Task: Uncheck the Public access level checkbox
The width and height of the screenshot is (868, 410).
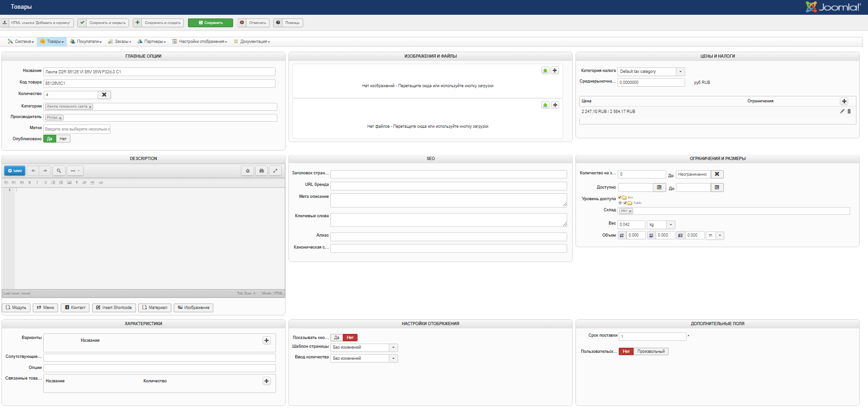Action: [x=625, y=203]
